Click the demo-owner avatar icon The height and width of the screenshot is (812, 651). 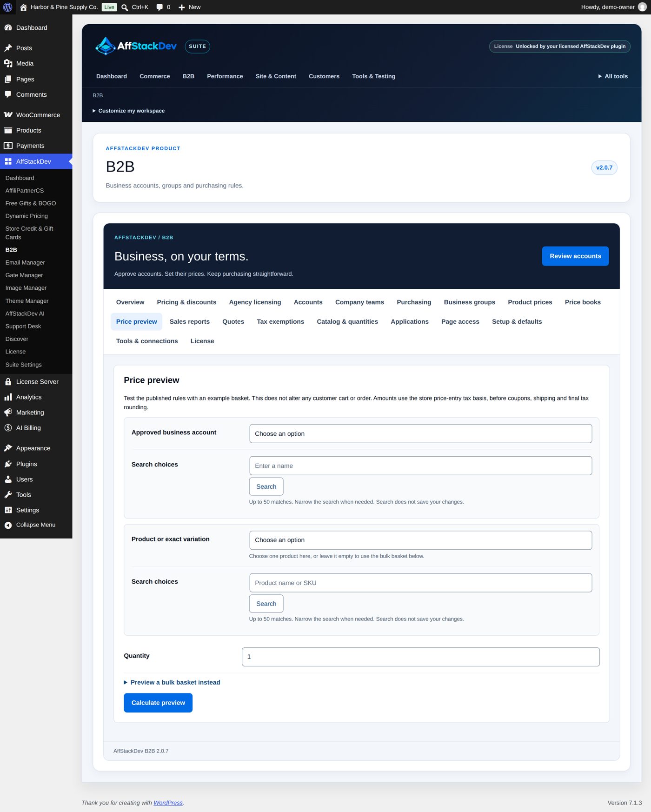click(642, 7)
